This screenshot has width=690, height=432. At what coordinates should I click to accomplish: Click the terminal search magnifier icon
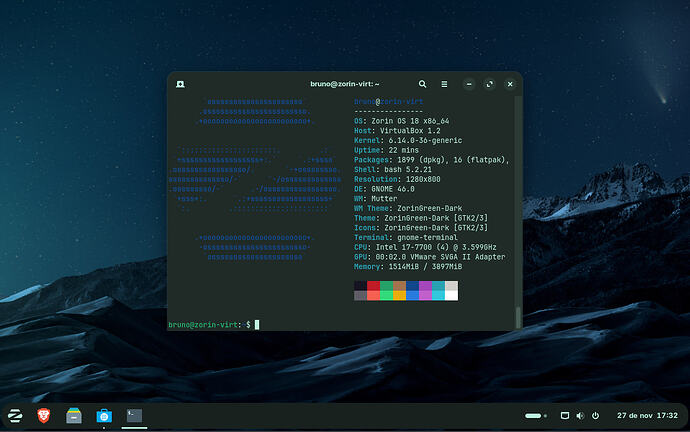(423, 84)
